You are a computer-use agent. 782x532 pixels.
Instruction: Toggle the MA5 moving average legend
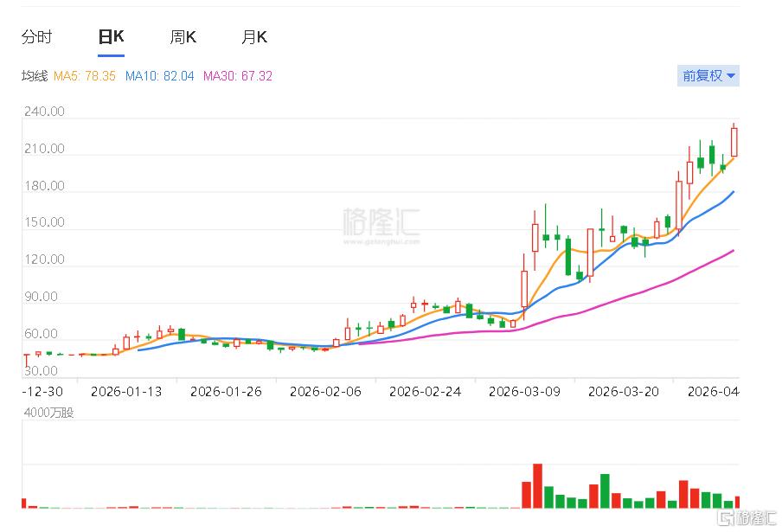pos(85,76)
